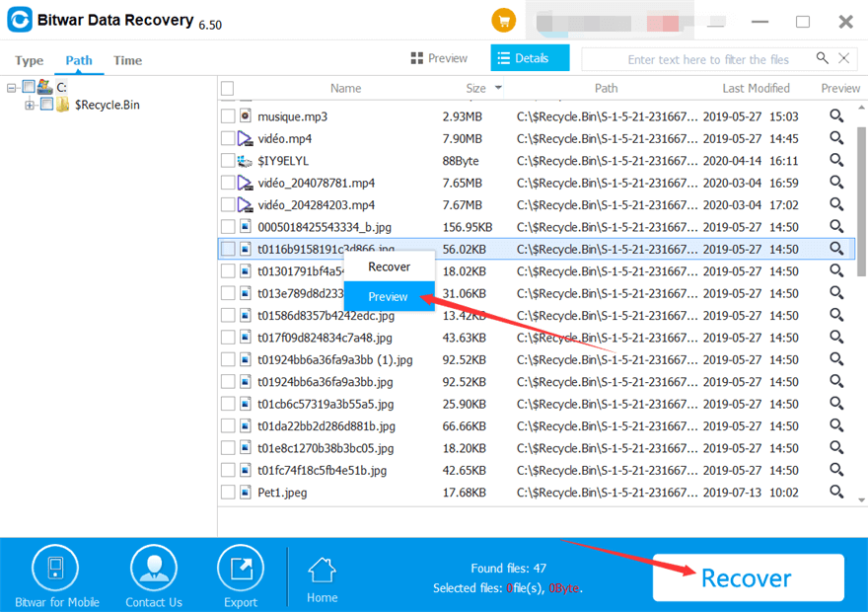Open the shopping cart purchase icon
The width and height of the screenshot is (868, 612).
(503, 21)
